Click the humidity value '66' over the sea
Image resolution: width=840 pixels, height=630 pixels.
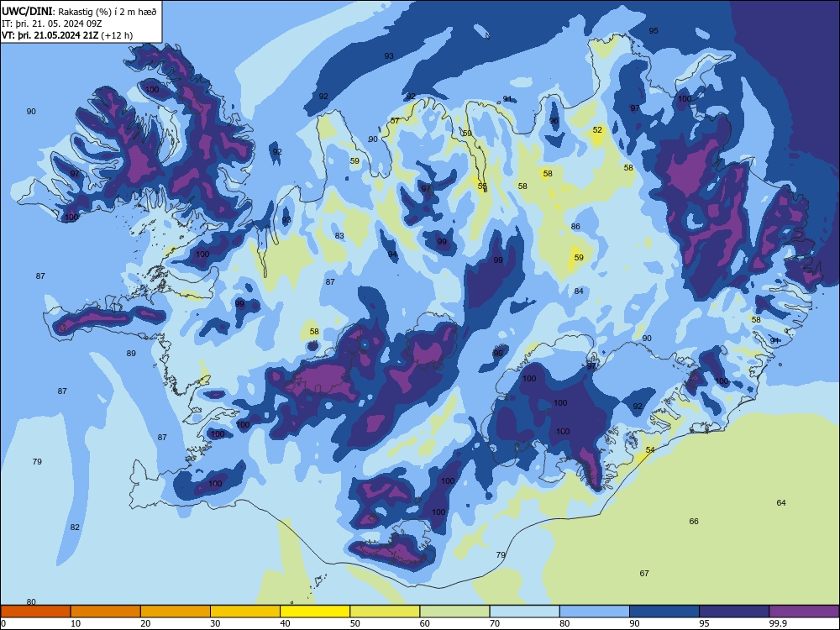(x=694, y=522)
